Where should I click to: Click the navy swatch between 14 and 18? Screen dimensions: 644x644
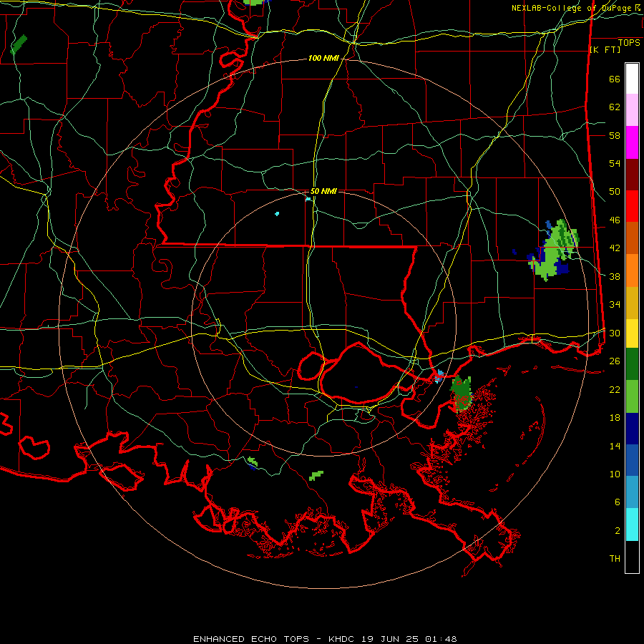[632, 429]
